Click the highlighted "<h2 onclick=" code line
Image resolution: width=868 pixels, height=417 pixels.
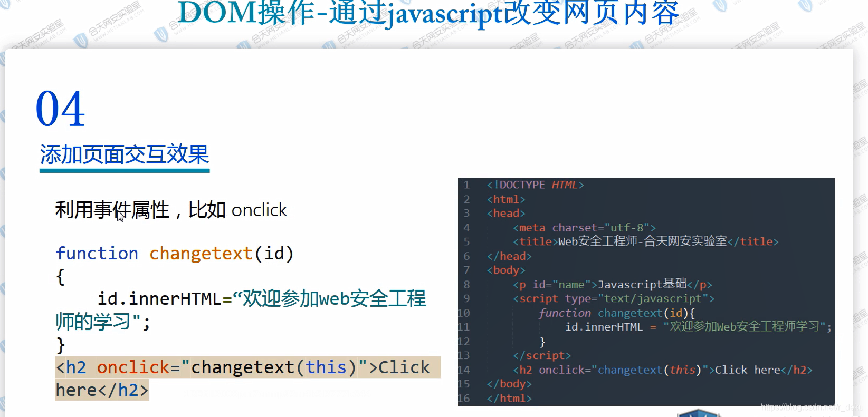[x=248, y=367]
